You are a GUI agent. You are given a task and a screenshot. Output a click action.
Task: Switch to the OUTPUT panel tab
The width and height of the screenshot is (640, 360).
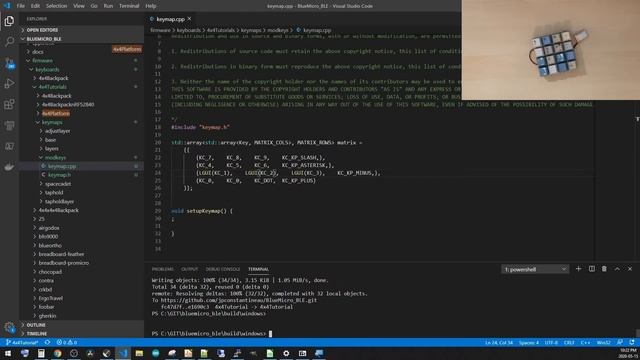[189, 269]
